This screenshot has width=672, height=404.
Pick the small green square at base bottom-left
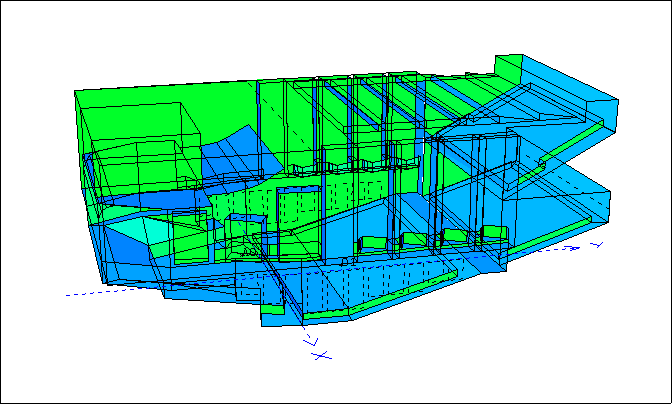272,320
